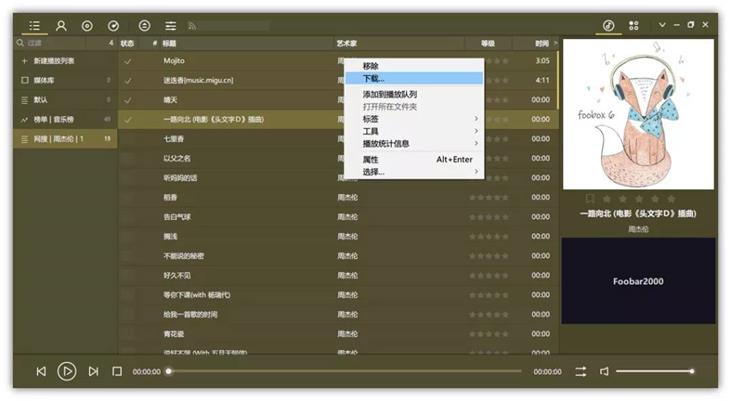The height and width of the screenshot is (401, 731).
Task: Switch to the four-dot grid view icon
Action: pyautogui.click(x=634, y=25)
